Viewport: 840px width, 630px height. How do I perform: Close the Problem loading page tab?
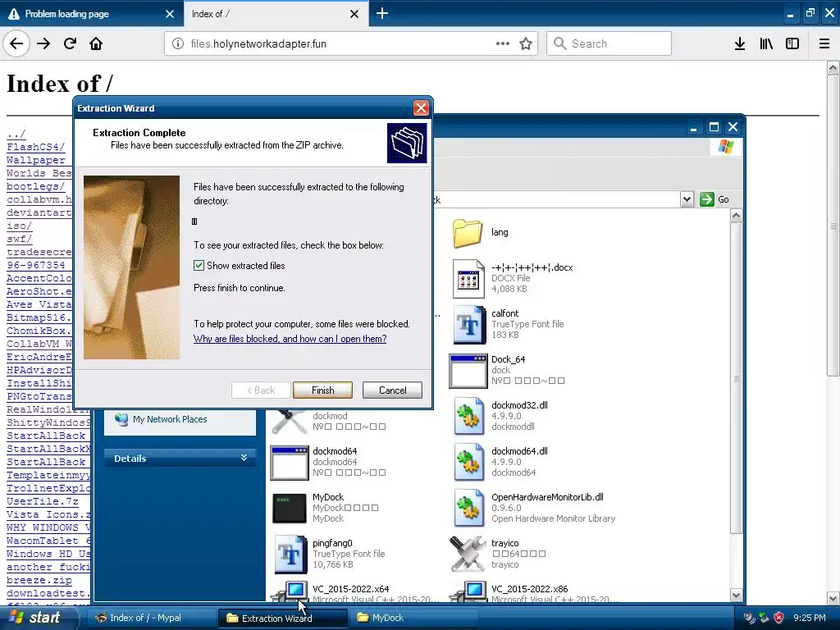[x=170, y=14]
